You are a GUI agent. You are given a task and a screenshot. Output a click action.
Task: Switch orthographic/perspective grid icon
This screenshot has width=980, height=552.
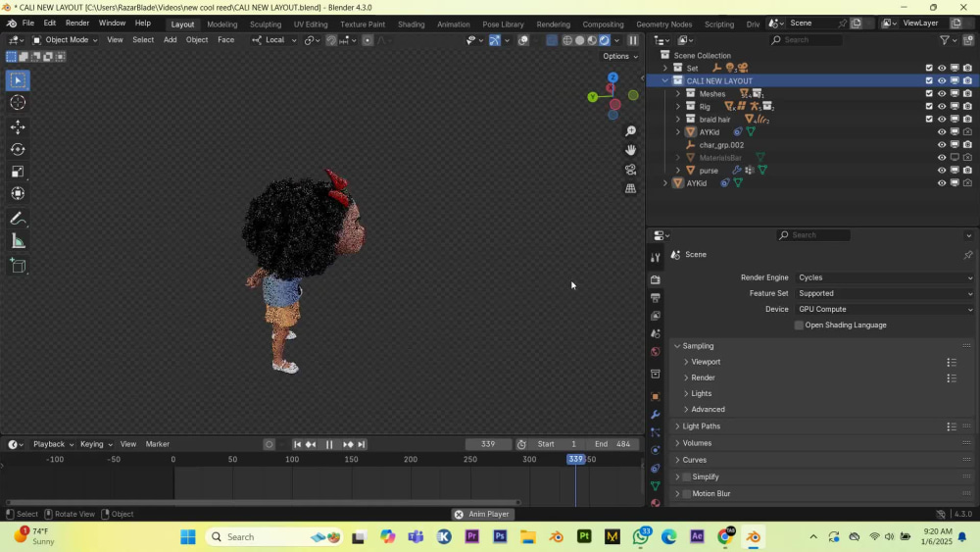click(630, 189)
